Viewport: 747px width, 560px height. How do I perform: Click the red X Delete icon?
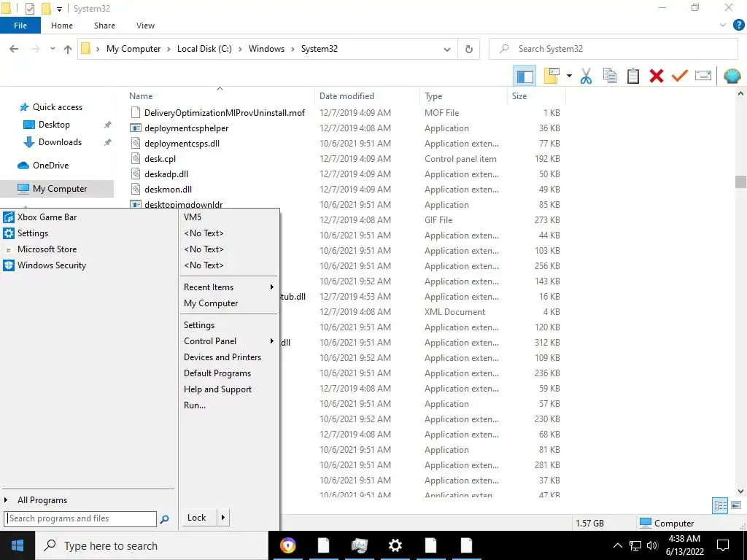(x=657, y=76)
